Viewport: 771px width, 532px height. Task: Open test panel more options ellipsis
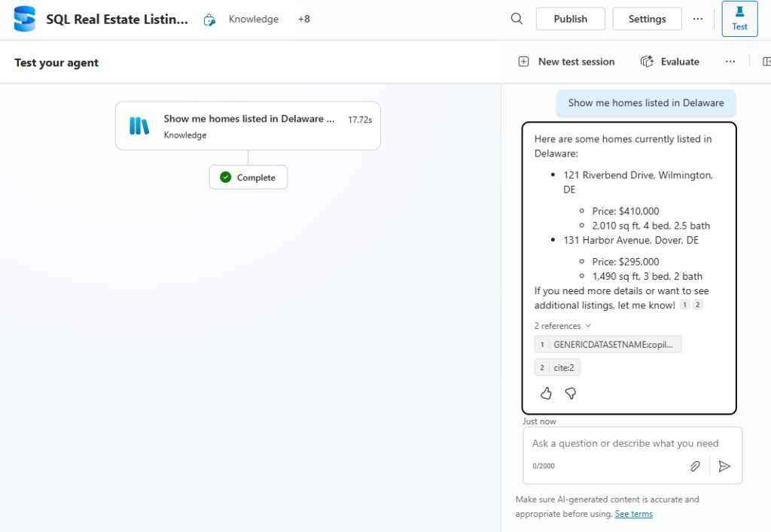[730, 62]
